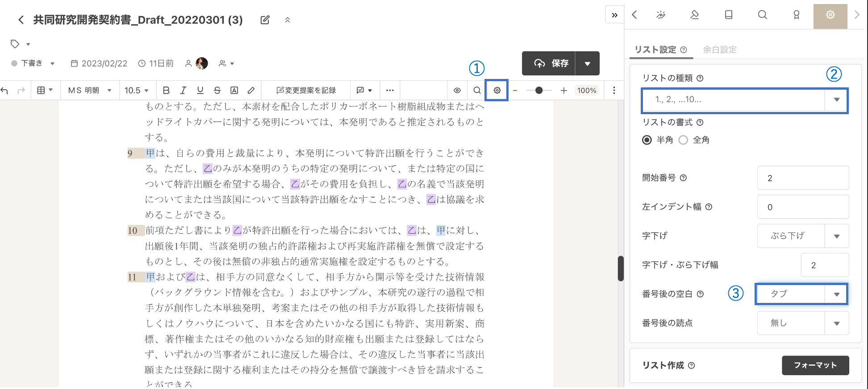
Task: Click the highlighter pen icon in toolbar
Action: 251,91
